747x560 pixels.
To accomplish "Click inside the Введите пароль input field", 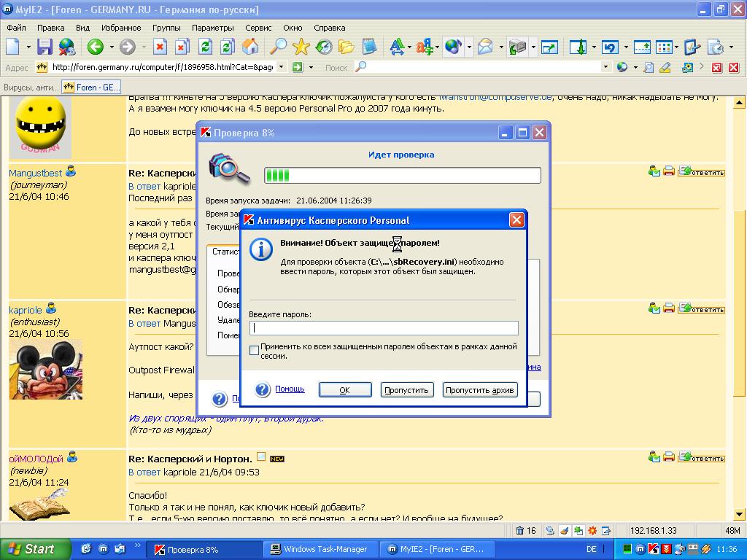I will tap(384, 327).
